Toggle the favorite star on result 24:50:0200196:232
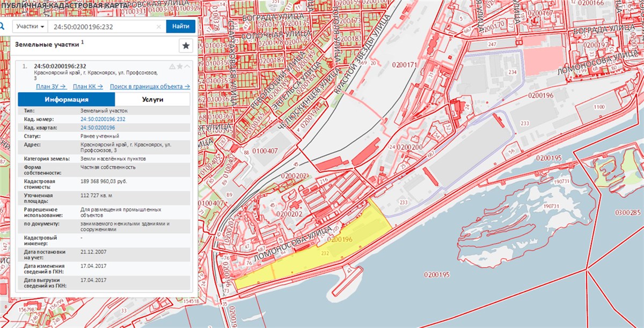644x328 pixels. 180,66
